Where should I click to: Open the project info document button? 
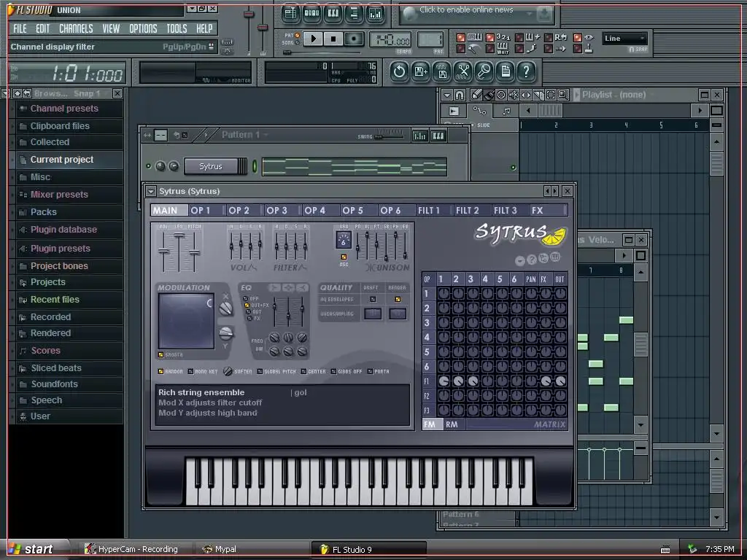click(x=505, y=72)
